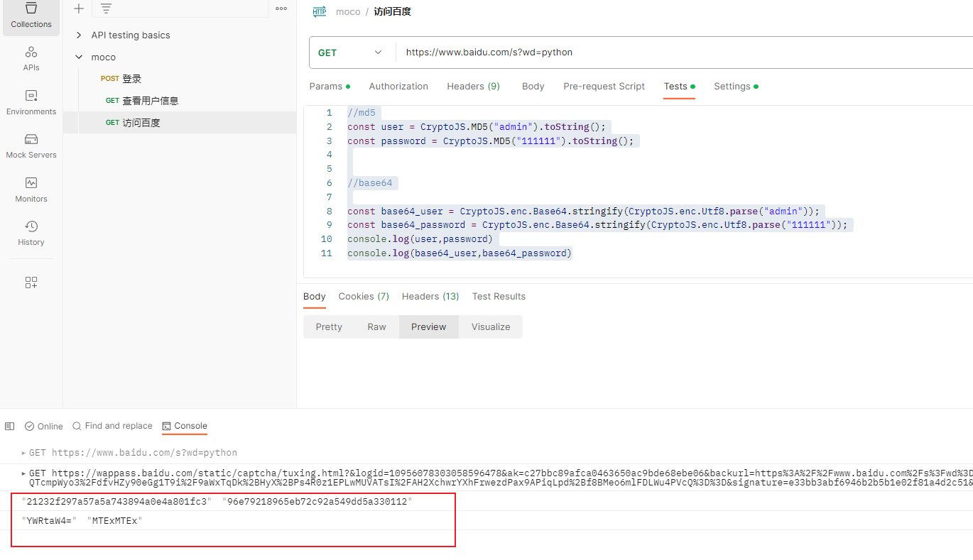Open more options via the ellipsis icon
This screenshot has height=560, width=973.
281,9
